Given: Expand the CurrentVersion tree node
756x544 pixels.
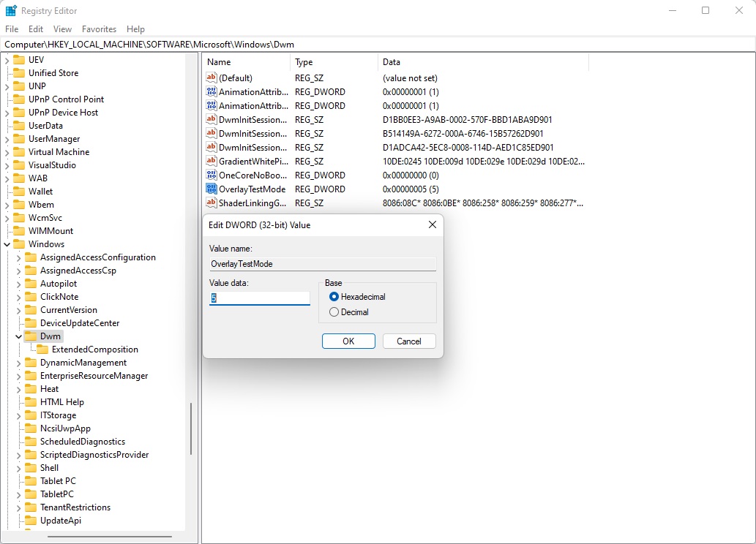Looking at the screenshot, I should (x=19, y=310).
